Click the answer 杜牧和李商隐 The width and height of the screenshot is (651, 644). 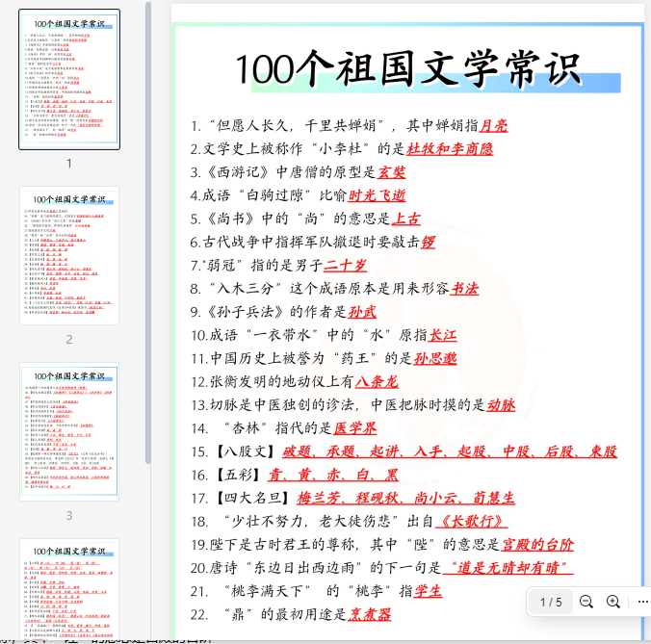(450, 149)
